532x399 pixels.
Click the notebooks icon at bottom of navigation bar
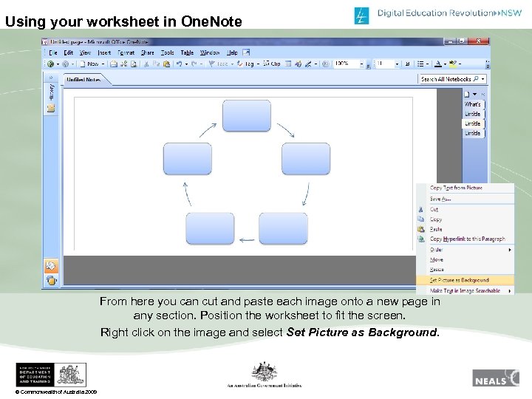(x=51, y=280)
